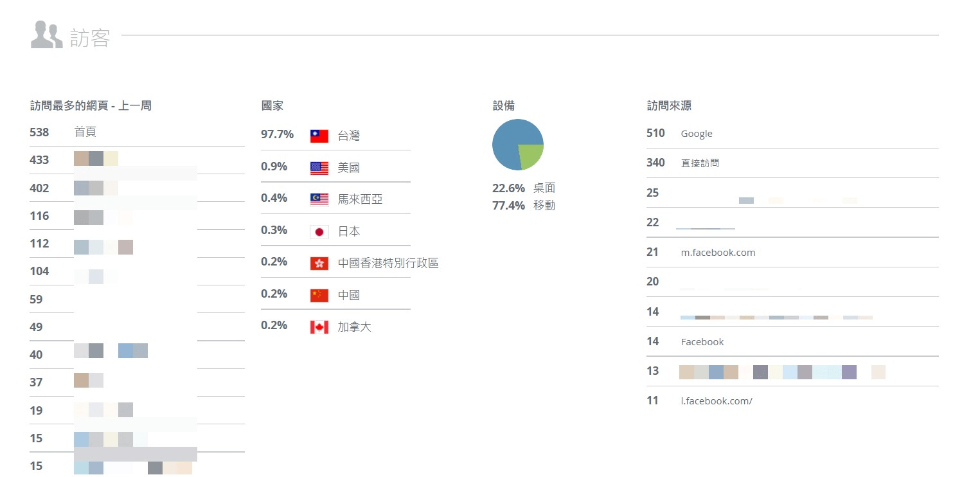Select the China flag icon
The width and height of the screenshot is (980, 477).
[319, 294]
